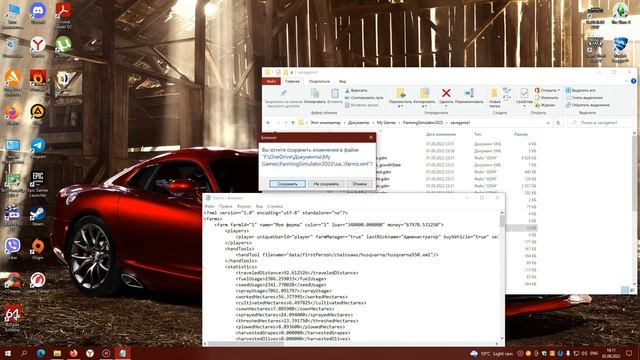Viewport: 640px width, 360px height.
Task: Click Notepad vertical scrollbar thumb
Action: point(502,220)
